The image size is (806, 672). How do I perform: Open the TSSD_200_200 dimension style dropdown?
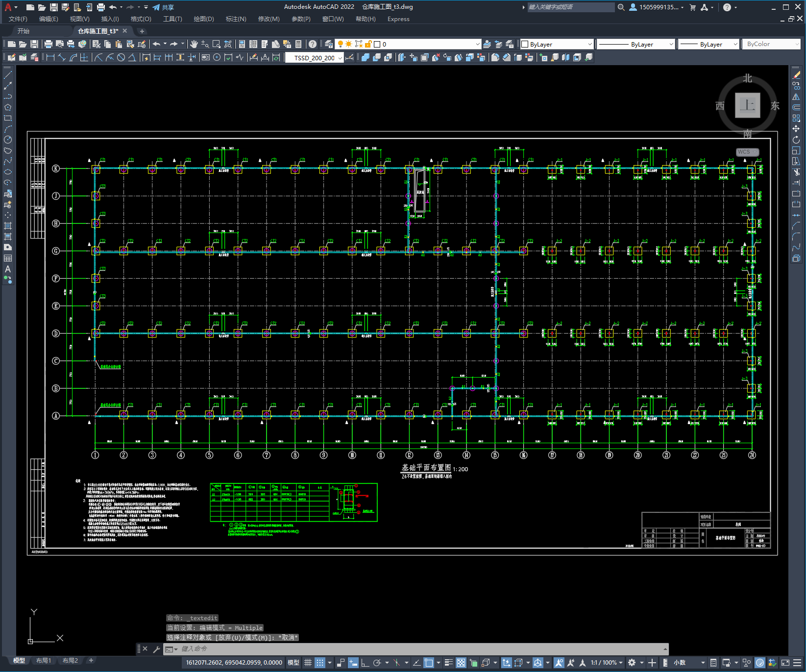[340, 58]
